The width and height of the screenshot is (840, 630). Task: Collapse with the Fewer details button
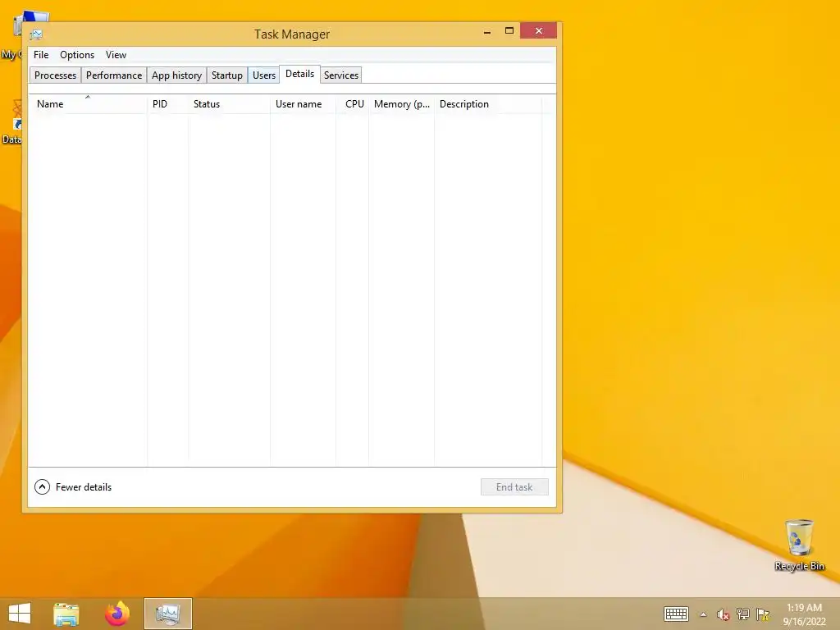tap(73, 487)
